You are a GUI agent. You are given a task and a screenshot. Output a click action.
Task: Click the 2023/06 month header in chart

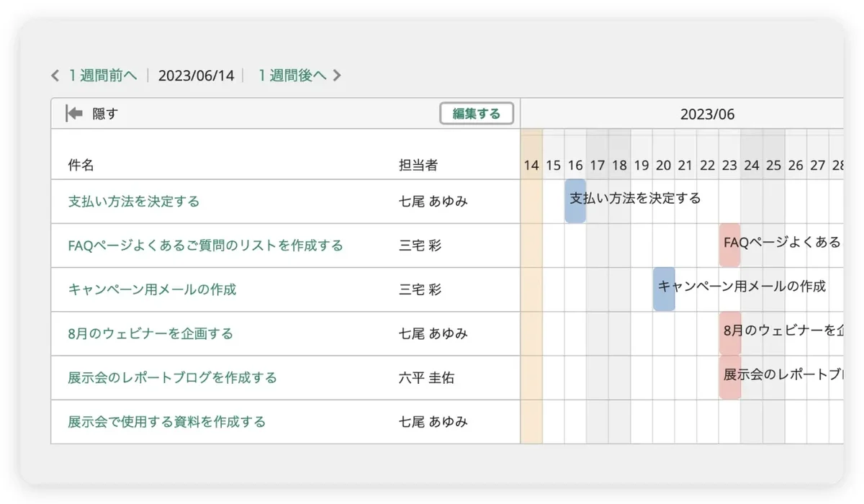click(x=708, y=114)
